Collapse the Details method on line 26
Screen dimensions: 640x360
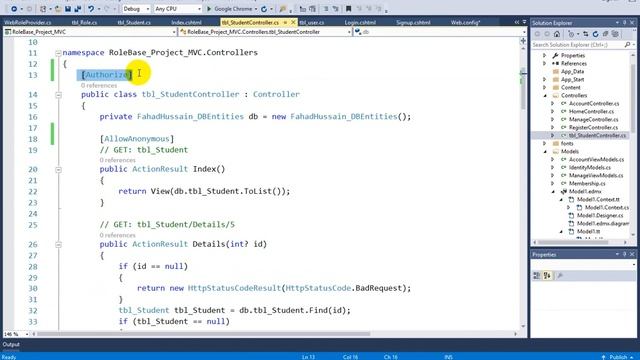pos(58,244)
